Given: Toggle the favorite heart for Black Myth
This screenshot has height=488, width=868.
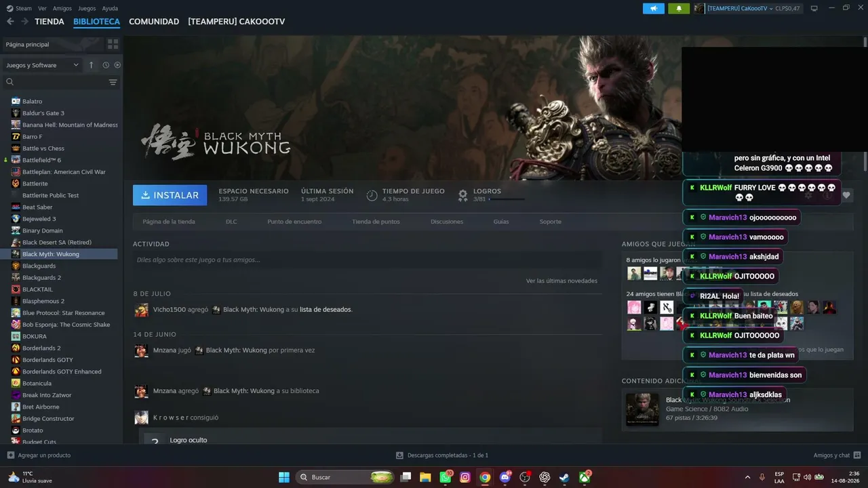Looking at the screenshot, I should (x=846, y=195).
